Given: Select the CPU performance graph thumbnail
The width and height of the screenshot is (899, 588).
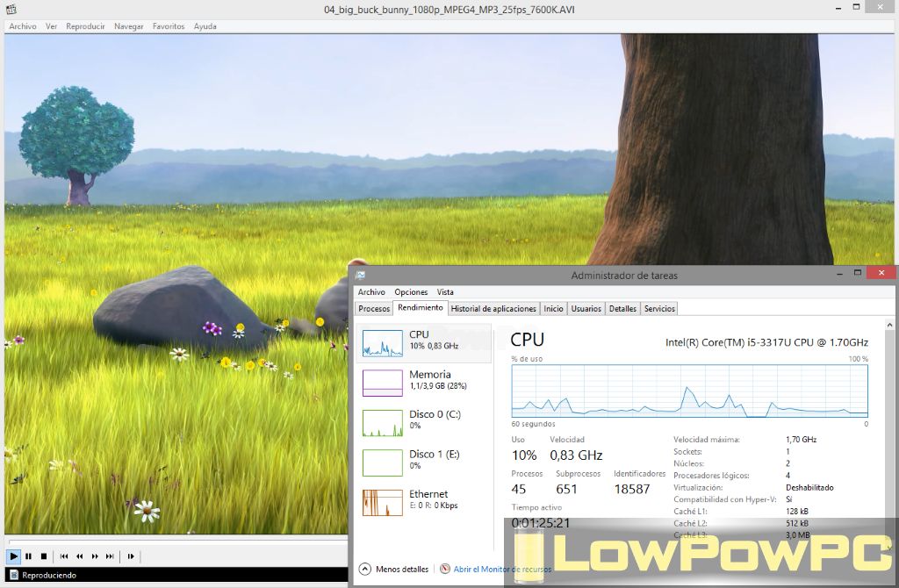Looking at the screenshot, I should [x=383, y=343].
